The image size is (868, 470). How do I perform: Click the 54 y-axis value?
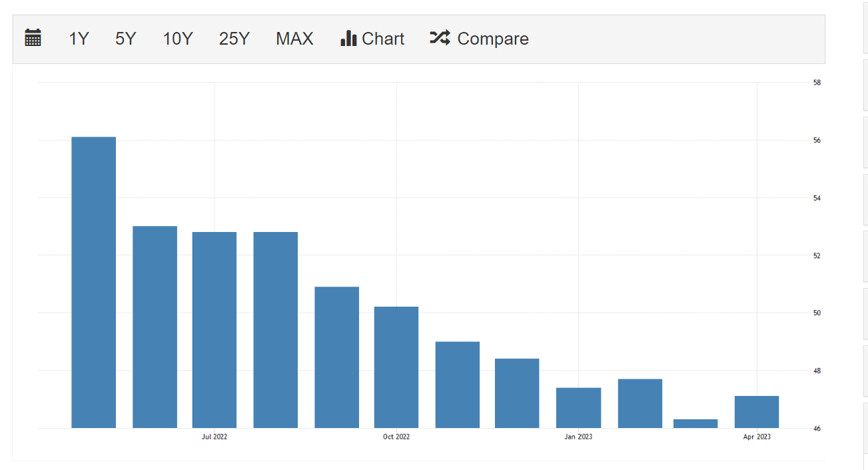tap(817, 198)
